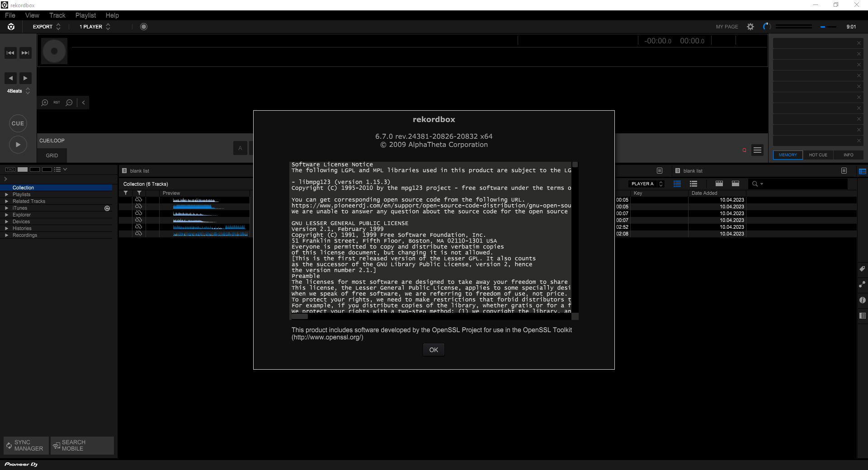
Task: Open the Playlist menu
Action: pos(86,15)
